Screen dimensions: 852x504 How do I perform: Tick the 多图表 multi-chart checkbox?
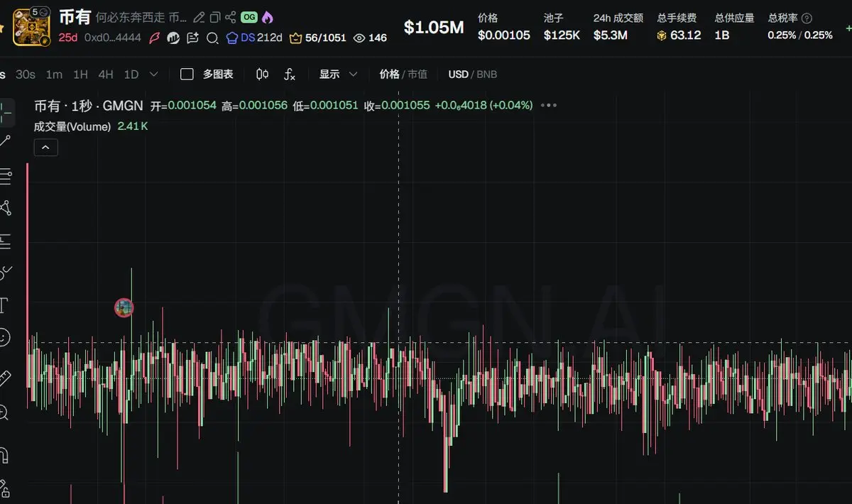187,74
